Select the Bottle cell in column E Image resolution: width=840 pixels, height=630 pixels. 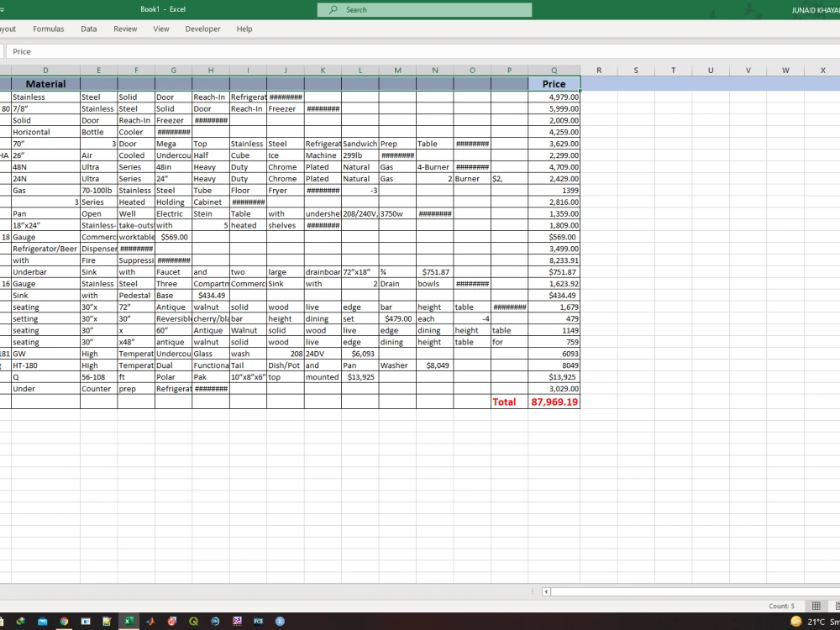(x=98, y=132)
